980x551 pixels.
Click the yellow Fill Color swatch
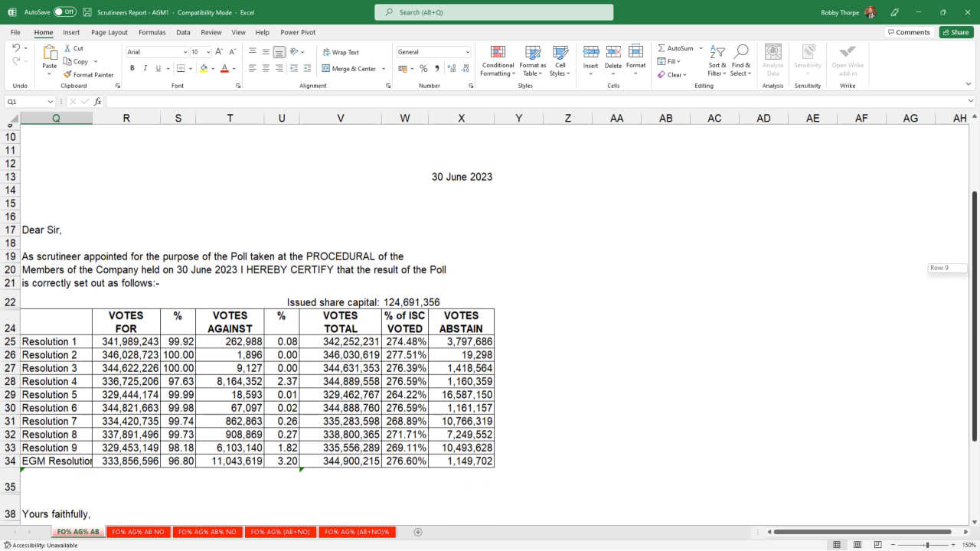pyautogui.click(x=204, y=68)
